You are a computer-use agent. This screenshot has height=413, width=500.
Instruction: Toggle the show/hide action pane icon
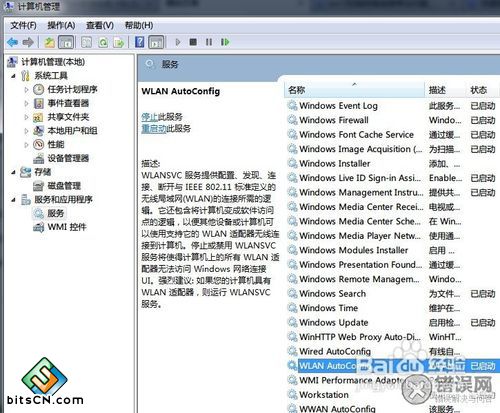(x=156, y=42)
